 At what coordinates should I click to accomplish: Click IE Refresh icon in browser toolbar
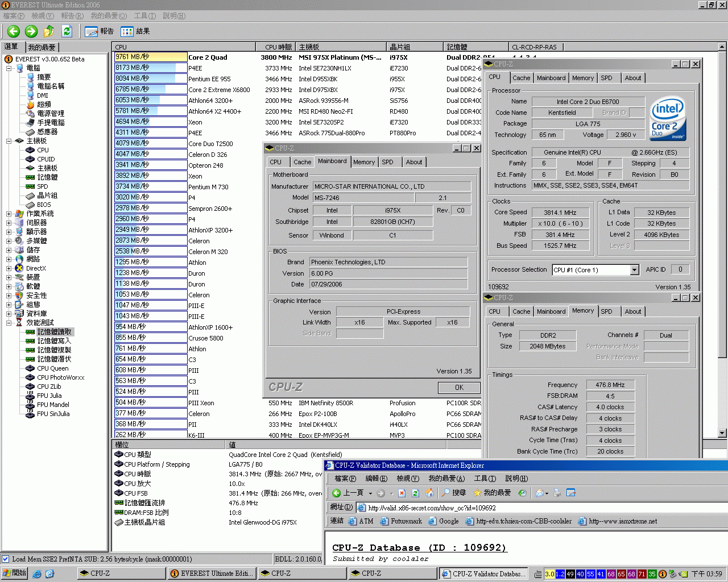coord(415,493)
